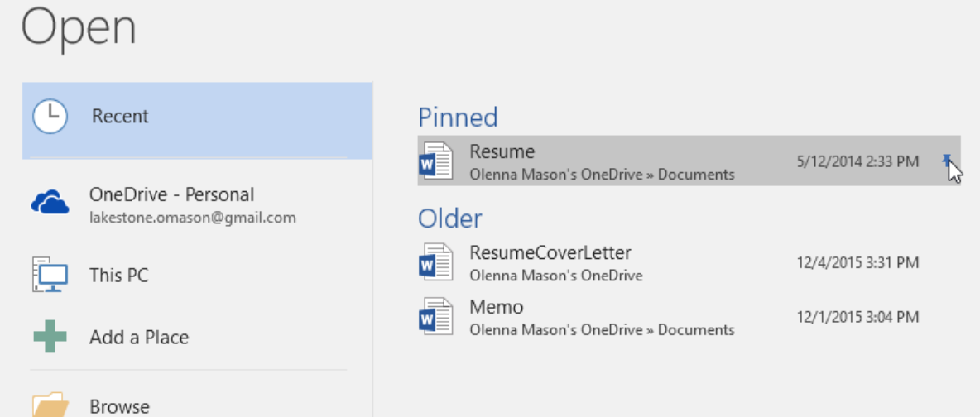Click the OneDrive cloud icon
This screenshot has height=417, width=980.
point(50,204)
